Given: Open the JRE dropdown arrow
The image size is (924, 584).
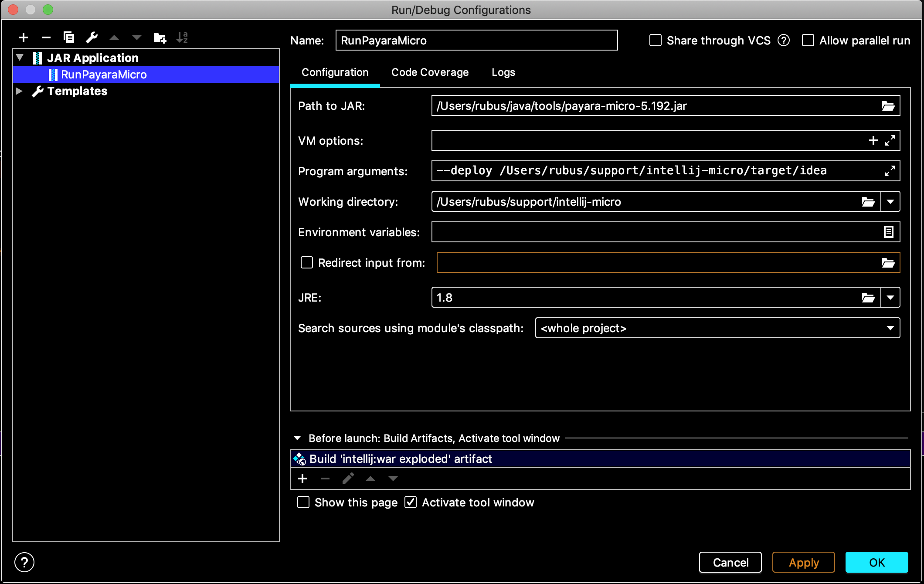Looking at the screenshot, I should pos(890,298).
